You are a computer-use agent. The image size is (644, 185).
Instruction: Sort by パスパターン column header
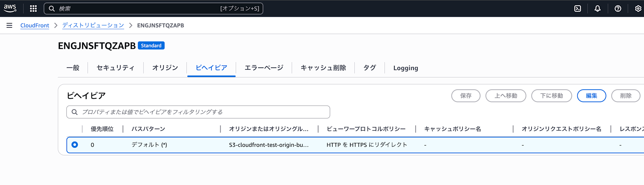click(148, 129)
